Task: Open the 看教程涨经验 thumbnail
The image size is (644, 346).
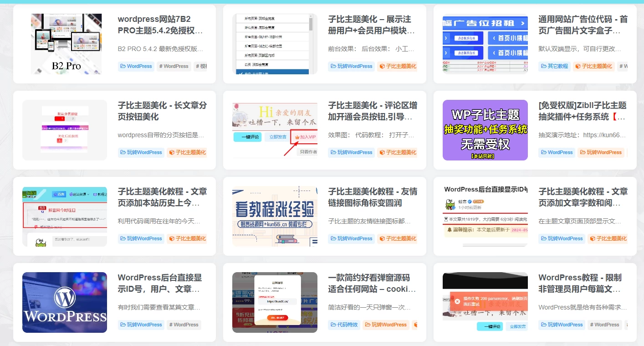Action: click(x=275, y=216)
